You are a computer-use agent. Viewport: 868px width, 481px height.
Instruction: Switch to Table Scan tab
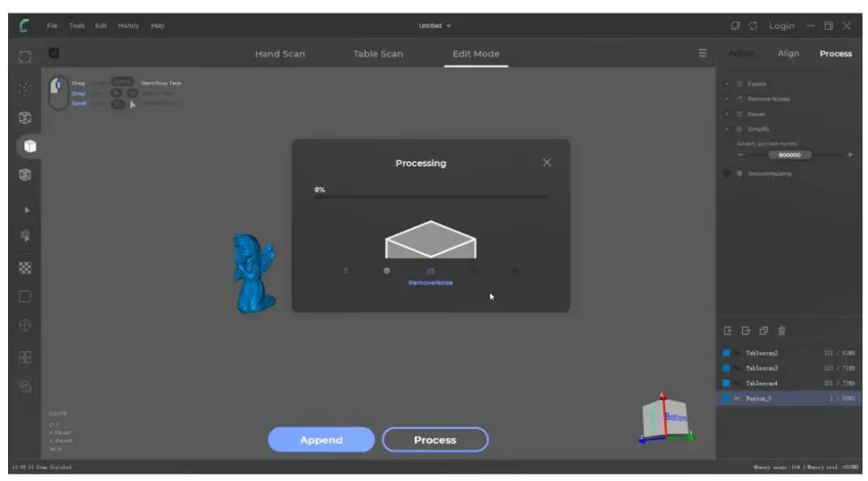point(378,54)
